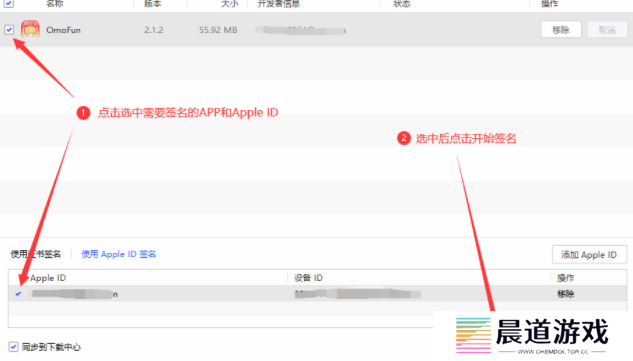Click 移除 link in Apple ID row
Screen dimensions: 633x361
(566, 294)
